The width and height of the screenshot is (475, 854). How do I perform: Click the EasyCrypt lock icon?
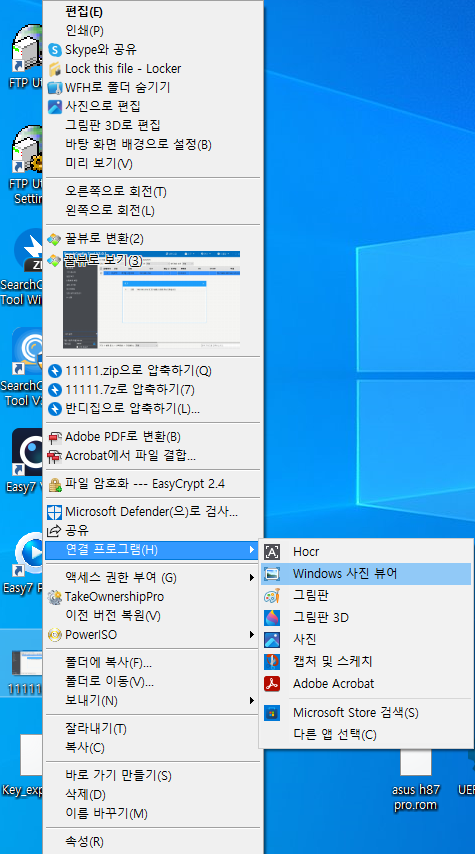coord(55,484)
